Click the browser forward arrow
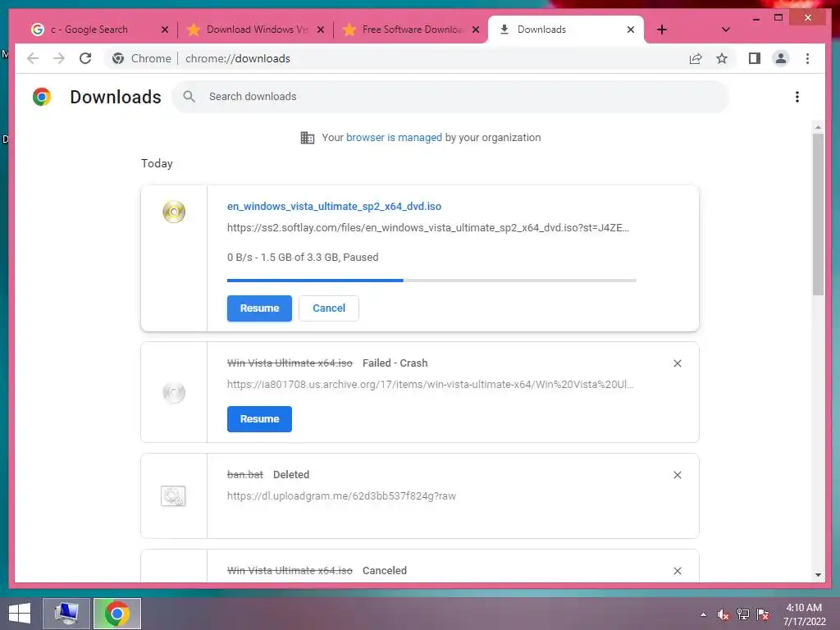 (x=59, y=58)
